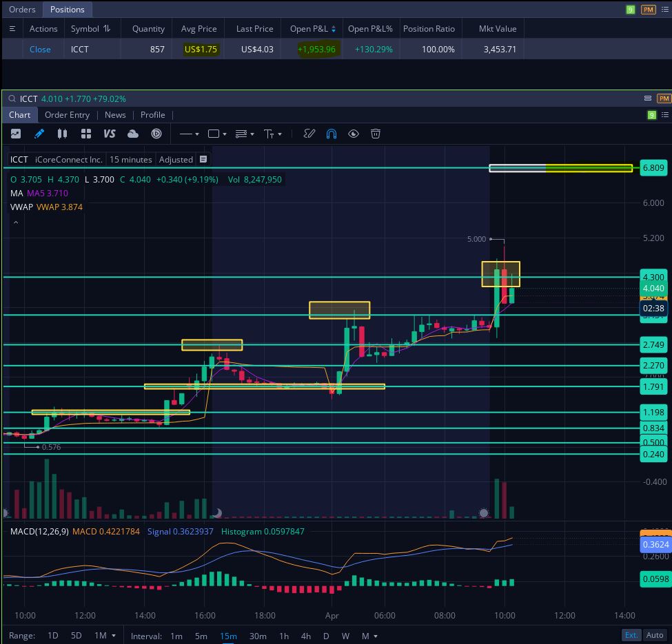
Task: Click the moon after-hours session marker
Action: (x=217, y=512)
